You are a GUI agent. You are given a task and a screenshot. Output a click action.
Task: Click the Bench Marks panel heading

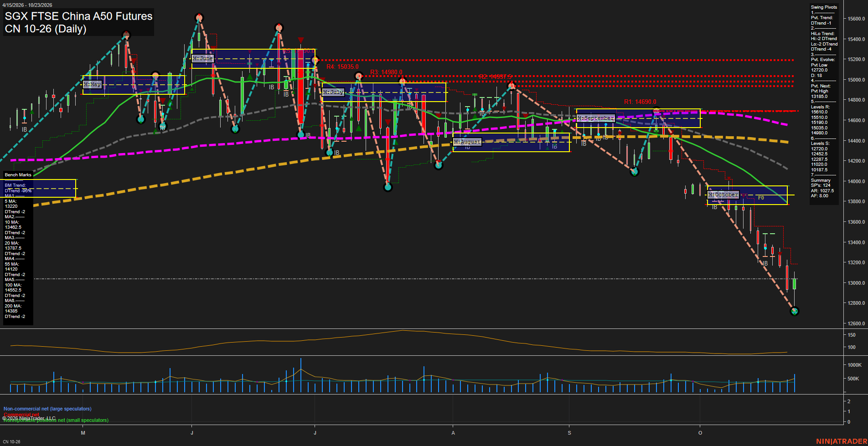[18, 175]
